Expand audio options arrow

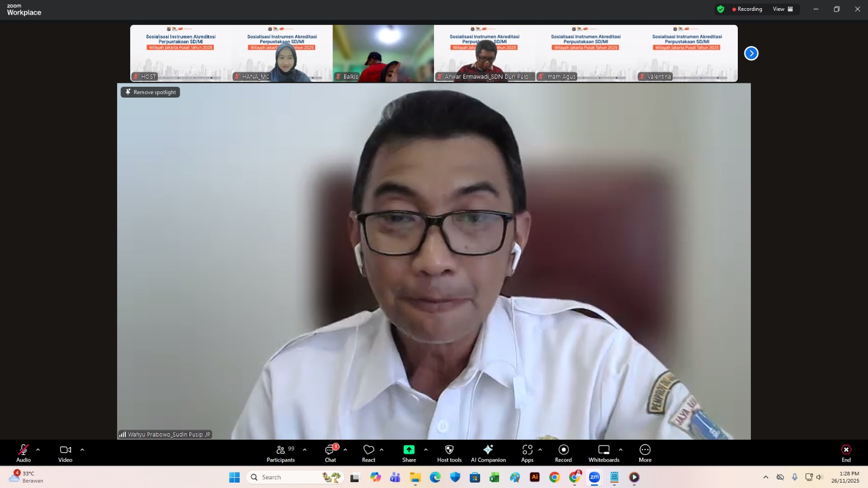[x=38, y=450]
